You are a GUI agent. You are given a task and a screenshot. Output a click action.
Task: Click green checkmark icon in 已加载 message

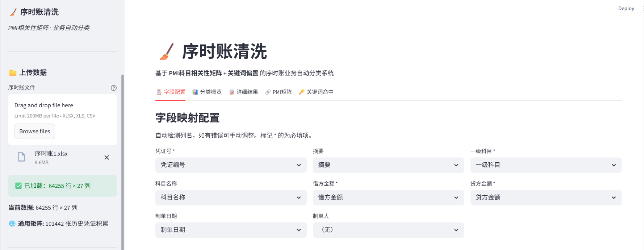(18, 186)
